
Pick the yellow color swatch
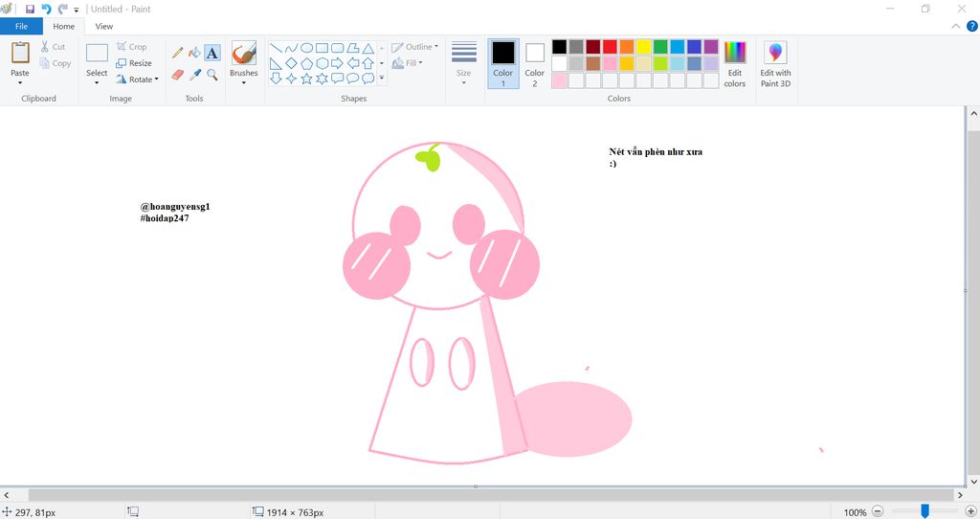[x=643, y=47]
